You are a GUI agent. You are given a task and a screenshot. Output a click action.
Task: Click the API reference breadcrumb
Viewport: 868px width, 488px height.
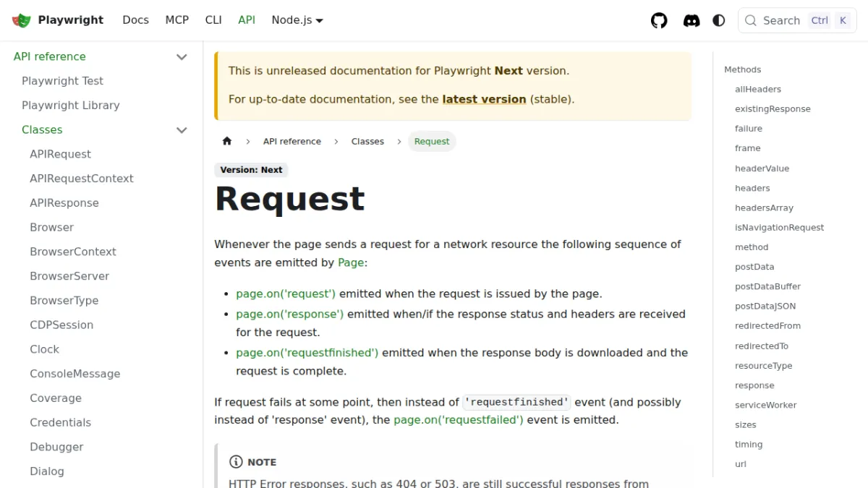tap(292, 141)
